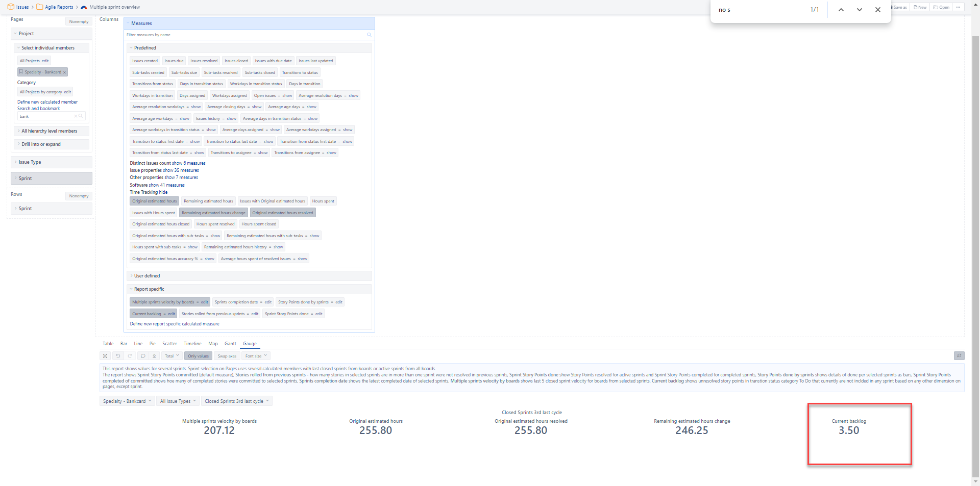This screenshot has height=486, width=980.
Task: Click Save as button
Action: pos(900,7)
